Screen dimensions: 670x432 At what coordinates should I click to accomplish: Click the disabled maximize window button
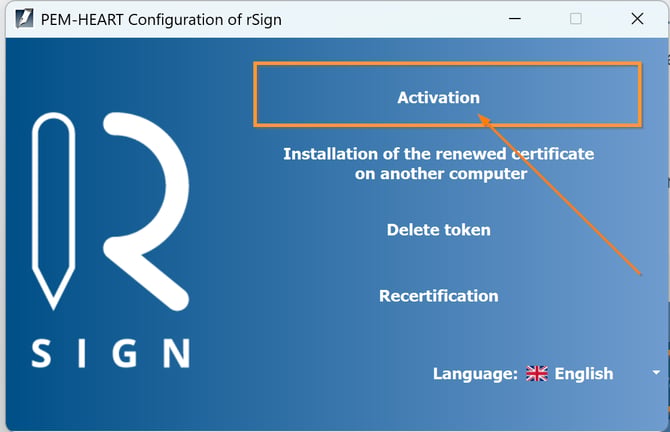click(x=576, y=19)
